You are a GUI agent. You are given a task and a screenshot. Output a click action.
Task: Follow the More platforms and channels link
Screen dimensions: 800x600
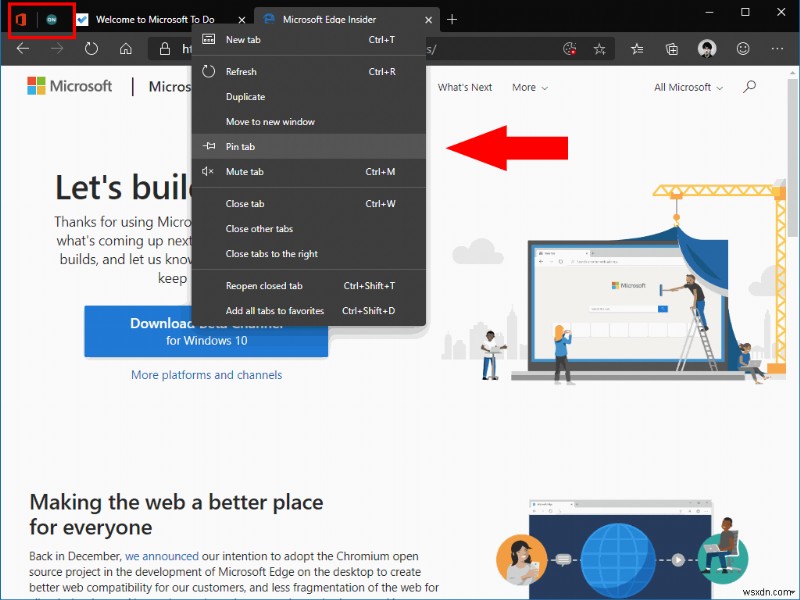point(206,374)
